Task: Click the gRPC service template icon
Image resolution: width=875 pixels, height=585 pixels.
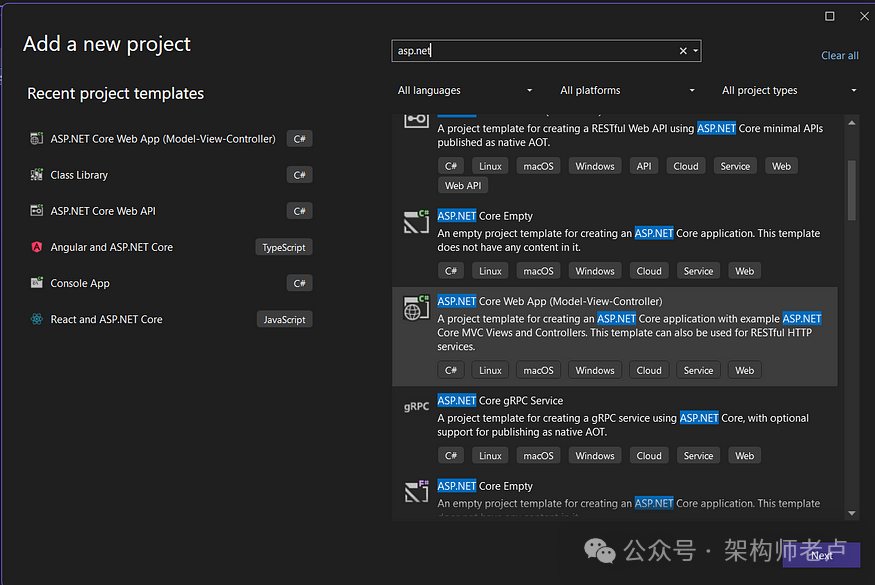Action: click(x=416, y=406)
